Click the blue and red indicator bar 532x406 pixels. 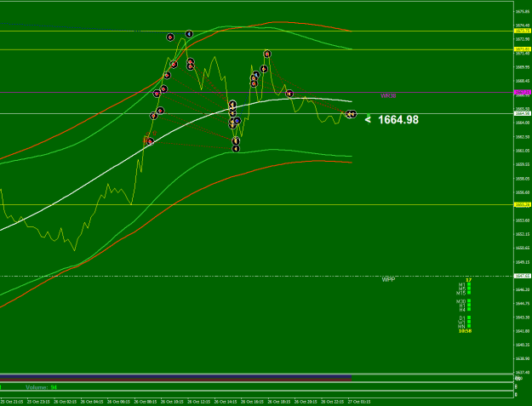click(x=175, y=378)
